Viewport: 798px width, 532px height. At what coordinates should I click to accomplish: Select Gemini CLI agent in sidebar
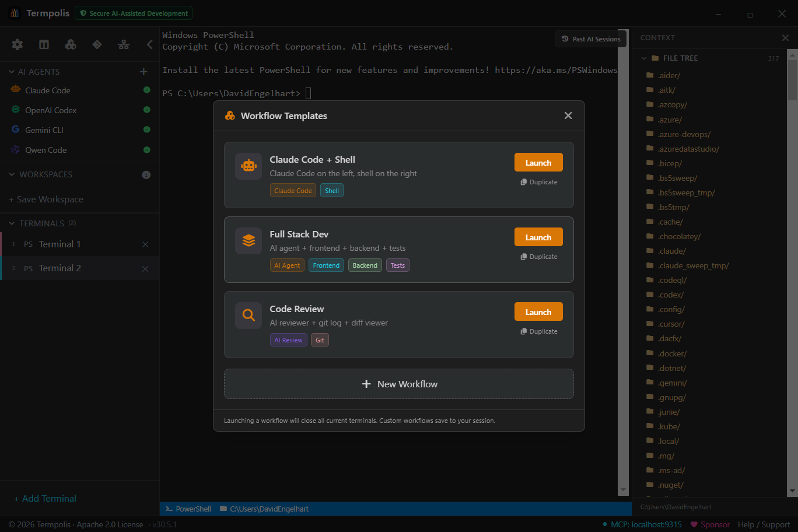[x=79, y=130]
